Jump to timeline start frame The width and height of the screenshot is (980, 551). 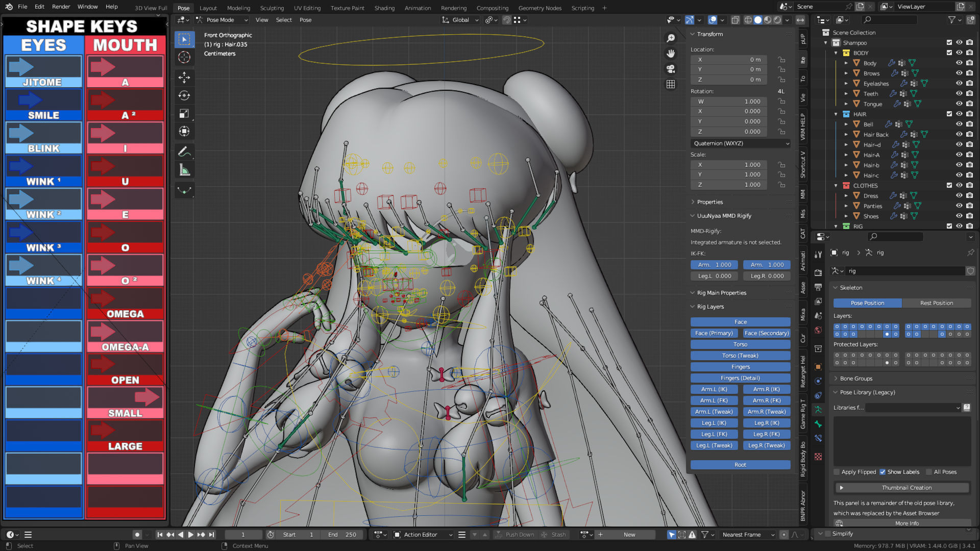[160, 535]
